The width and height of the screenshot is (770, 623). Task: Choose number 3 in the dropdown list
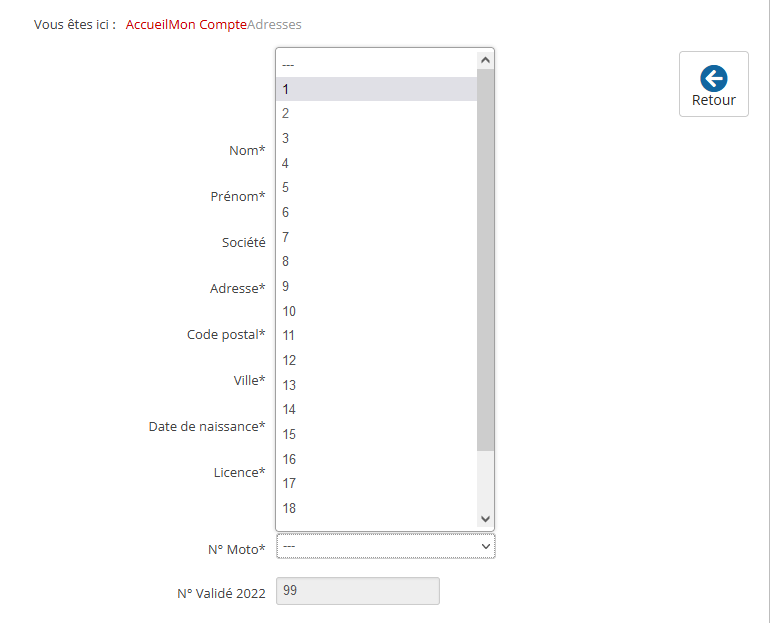[x=376, y=138]
